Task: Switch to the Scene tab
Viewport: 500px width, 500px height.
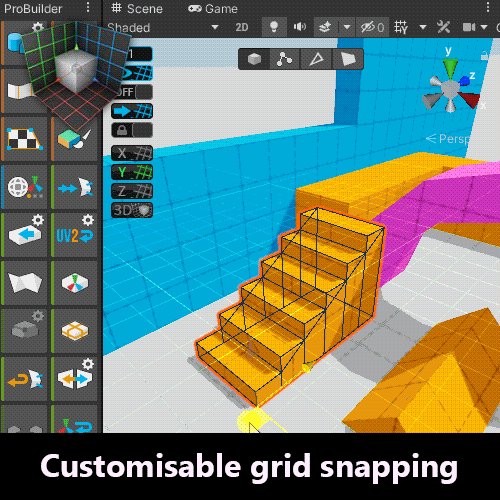Action: pyautogui.click(x=137, y=8)
